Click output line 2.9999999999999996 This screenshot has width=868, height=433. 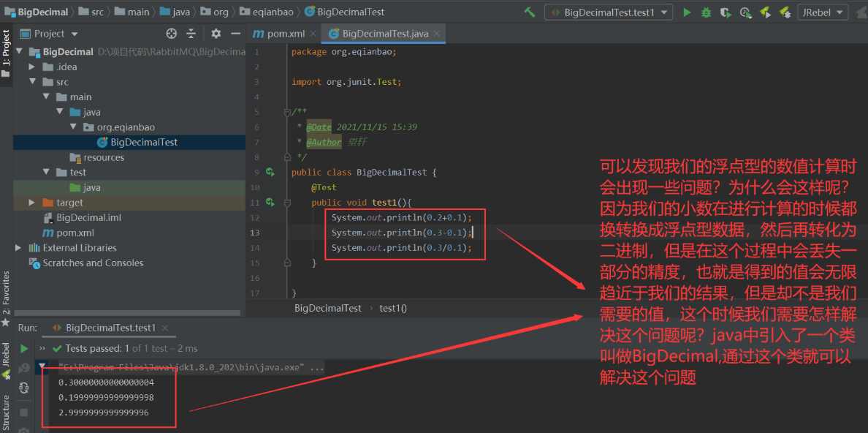pos(104,413)
